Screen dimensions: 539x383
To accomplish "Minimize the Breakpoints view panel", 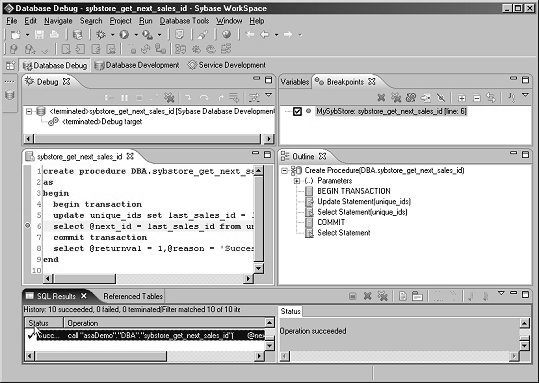I will click(513, 79).
